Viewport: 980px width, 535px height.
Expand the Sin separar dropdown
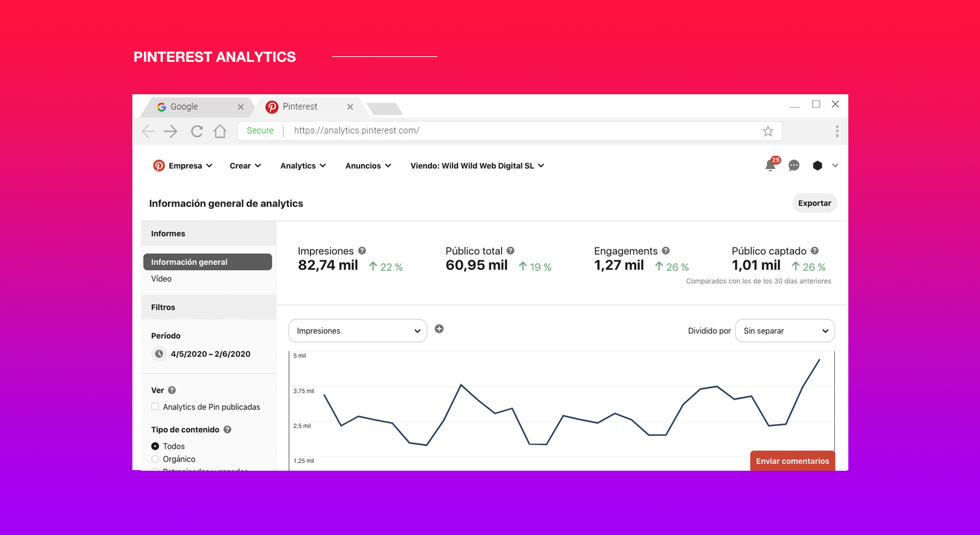tap(785, 331)
